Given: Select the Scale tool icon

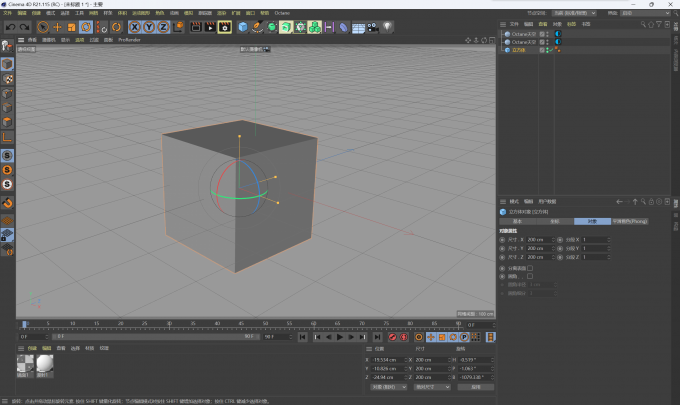Looking at the screenshot, I should tap(72, 27).
